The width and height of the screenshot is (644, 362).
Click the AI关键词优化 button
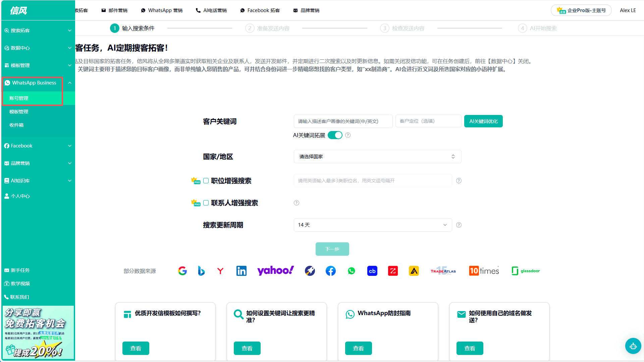coord(483,121)
